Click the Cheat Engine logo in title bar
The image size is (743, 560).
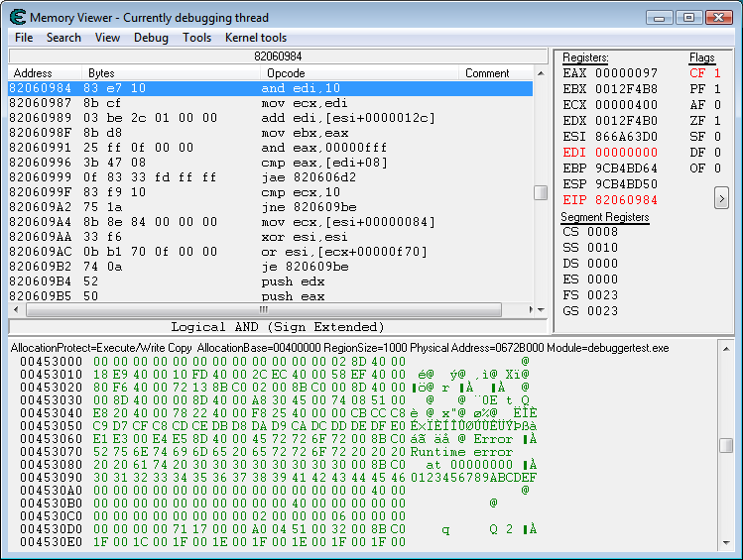[x=17, y=17]
